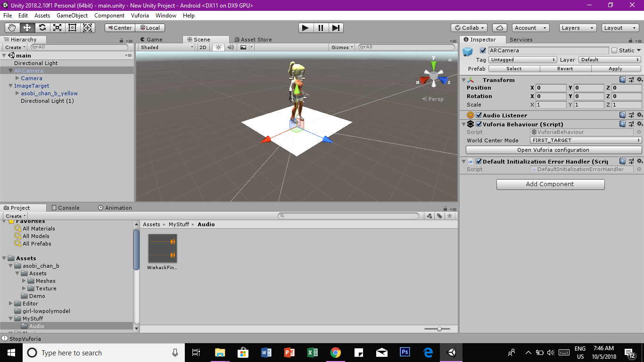Open World Center Mode dropdown
This screenshot has width=644, height=362.
(586, 140)
